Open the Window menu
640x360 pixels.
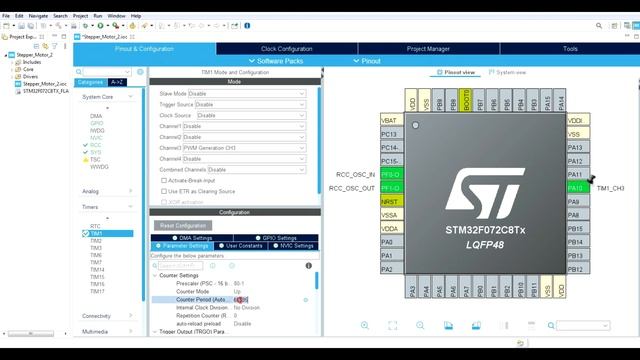click(x=116, y=16)
